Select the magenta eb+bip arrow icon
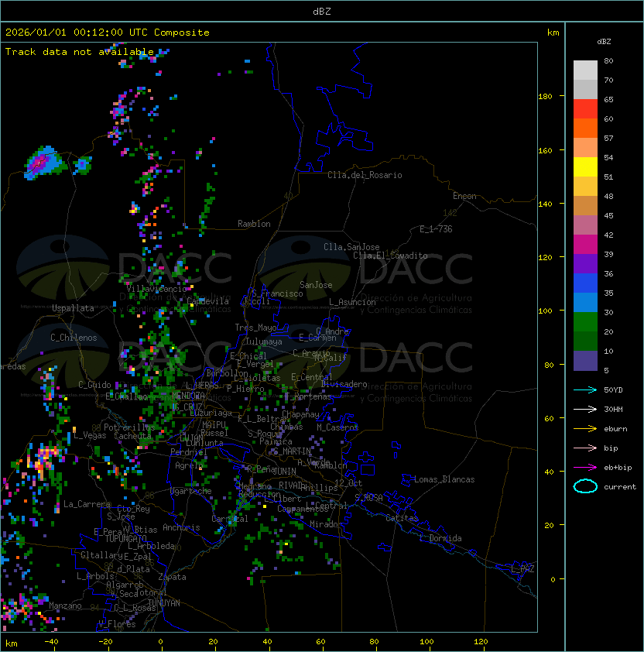The image size is (644, 652). point(585,468)
